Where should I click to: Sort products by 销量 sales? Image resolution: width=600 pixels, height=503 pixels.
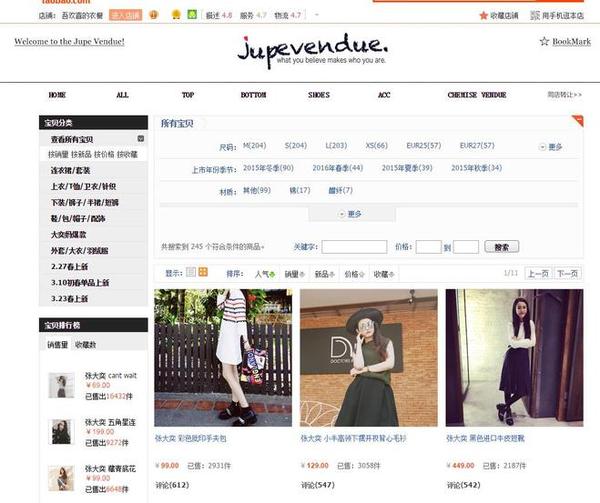(x=294, y=274)
